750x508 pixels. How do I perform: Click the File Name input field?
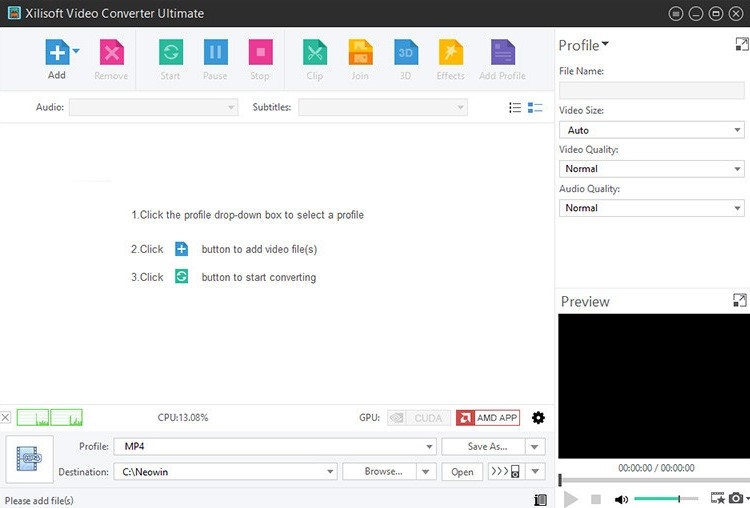click(x=651, y=90)
